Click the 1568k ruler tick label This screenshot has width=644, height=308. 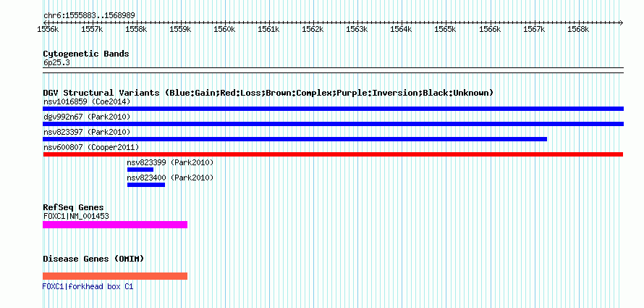pyautogui.click(x=578, y=30)
